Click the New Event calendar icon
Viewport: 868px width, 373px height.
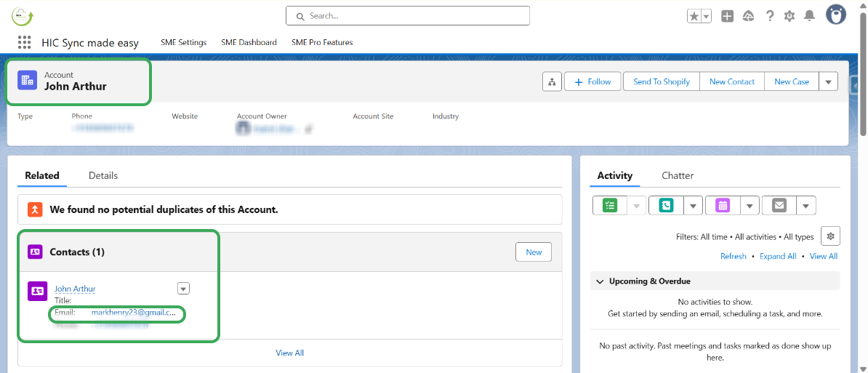[x=723, y=205]
